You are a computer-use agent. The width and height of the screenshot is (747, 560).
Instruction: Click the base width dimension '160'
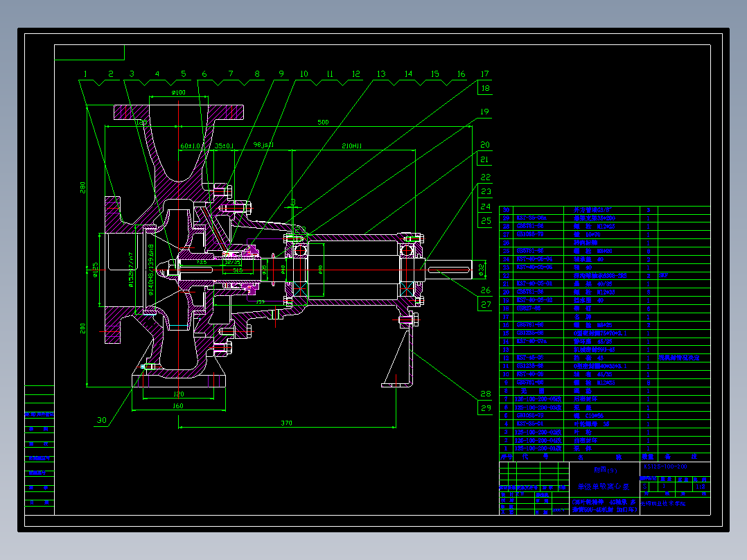point(177,405)
